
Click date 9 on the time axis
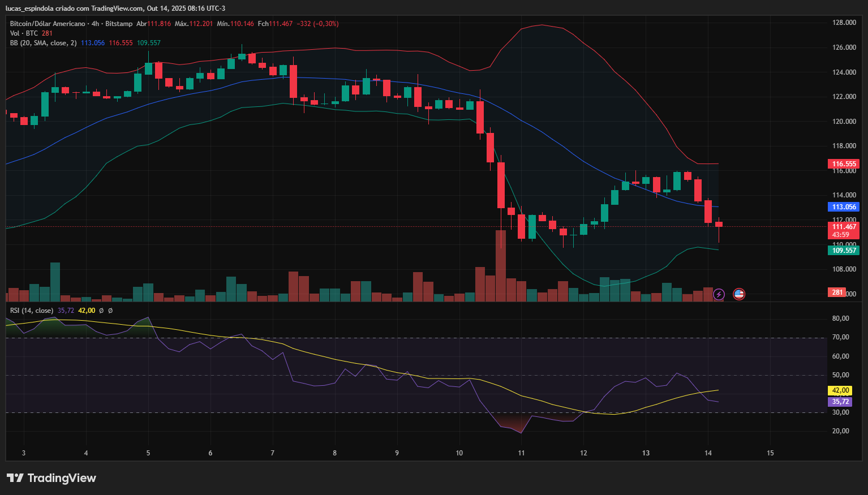tap(397, 453)
